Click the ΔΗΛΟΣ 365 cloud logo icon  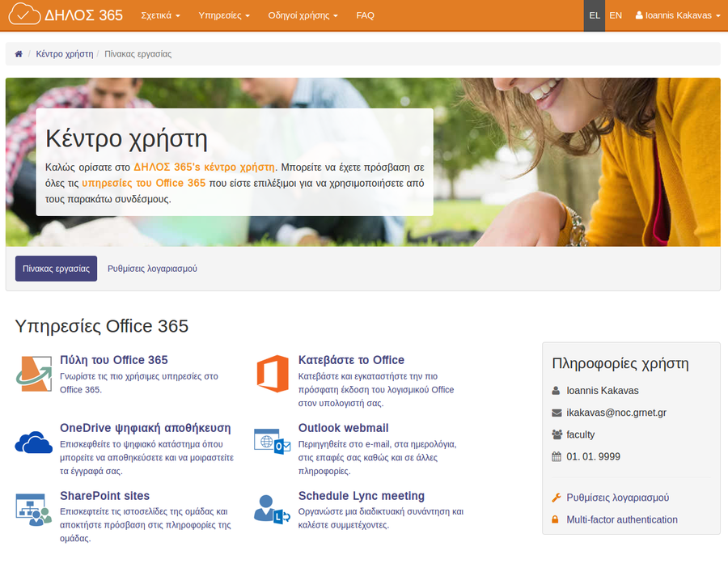tap(24, 15)
